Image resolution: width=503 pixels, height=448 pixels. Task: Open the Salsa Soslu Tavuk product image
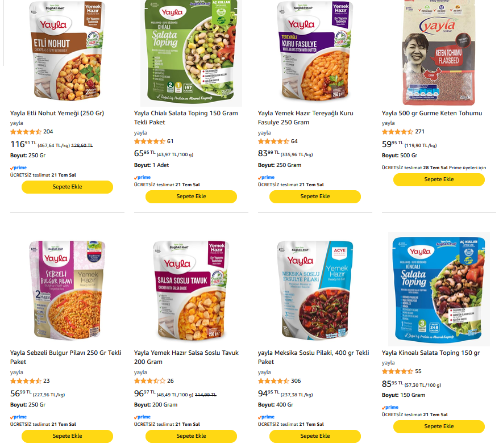(x=191, y=290)
